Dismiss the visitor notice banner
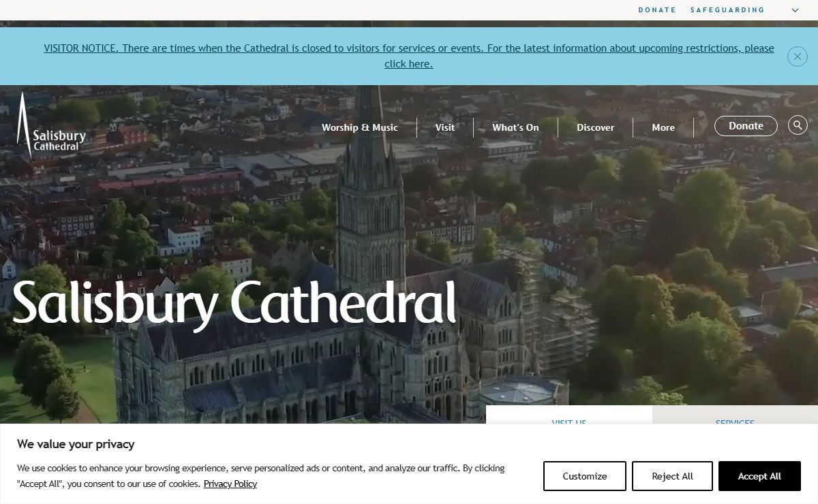 797,57
